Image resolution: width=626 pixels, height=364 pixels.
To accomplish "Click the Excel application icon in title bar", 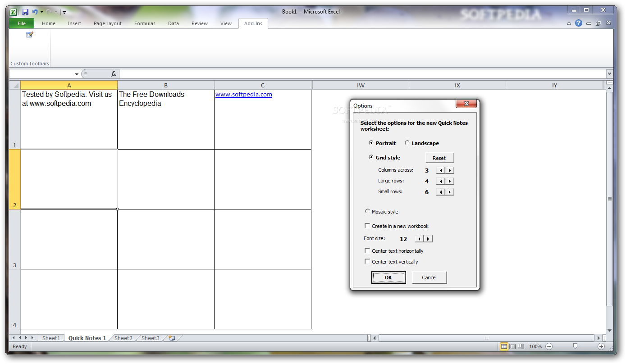I will (x=14, y=12).
